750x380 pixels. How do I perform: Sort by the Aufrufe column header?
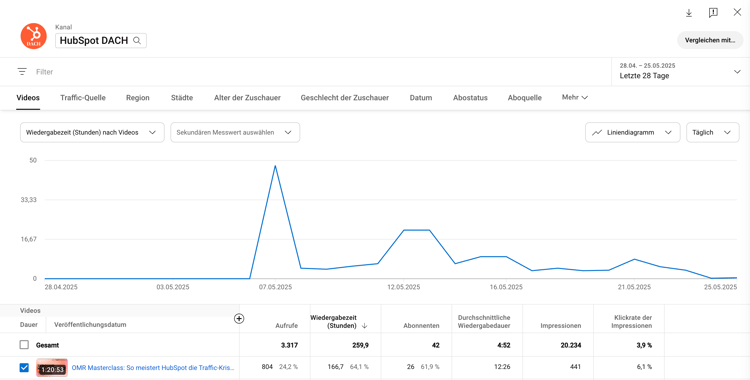point(287,325)
